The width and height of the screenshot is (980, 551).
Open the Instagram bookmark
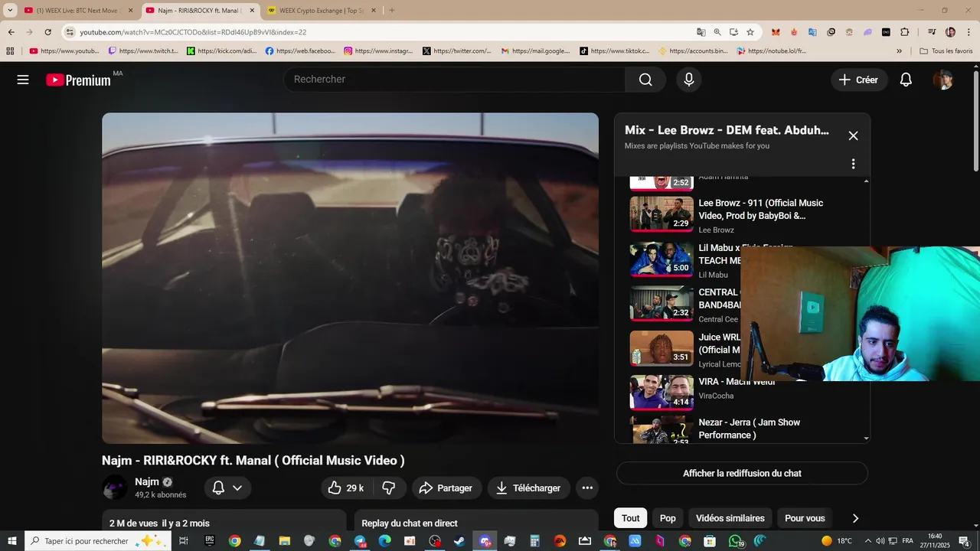coord(379,51)
